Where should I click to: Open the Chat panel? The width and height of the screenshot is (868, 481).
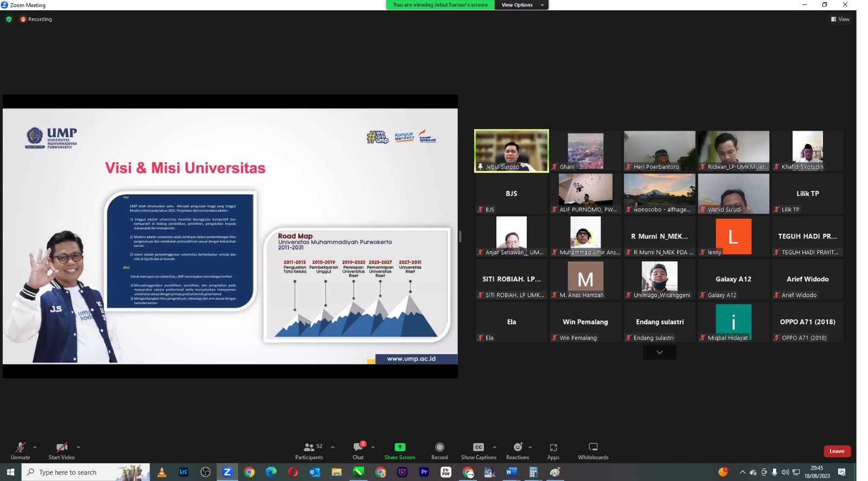tap(358, 450)
